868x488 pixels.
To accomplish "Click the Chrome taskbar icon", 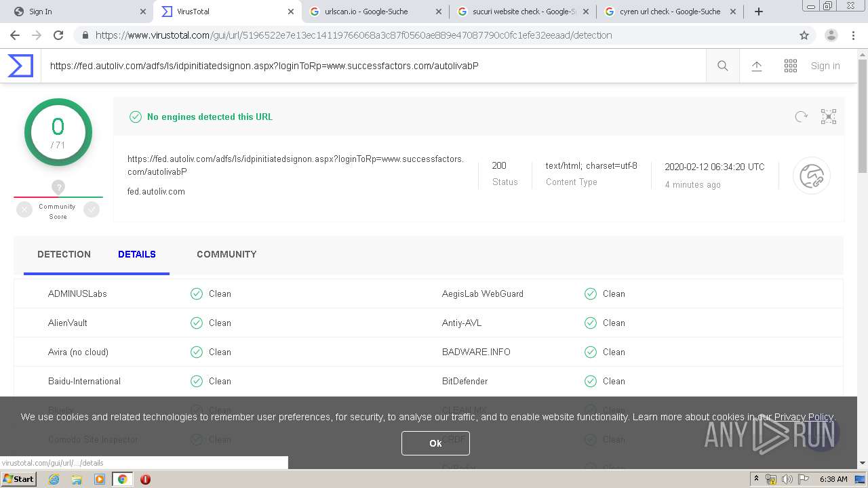I will coord(123,479).
